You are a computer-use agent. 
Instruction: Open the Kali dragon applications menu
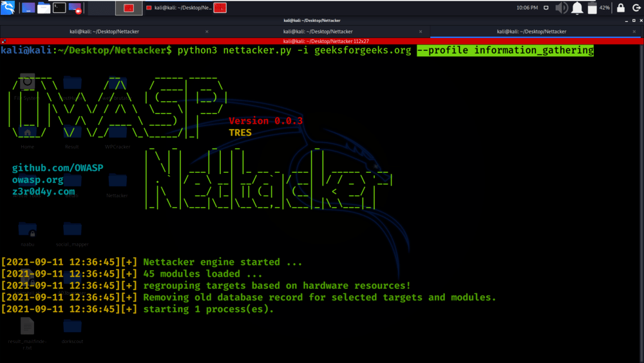point(8,7)
